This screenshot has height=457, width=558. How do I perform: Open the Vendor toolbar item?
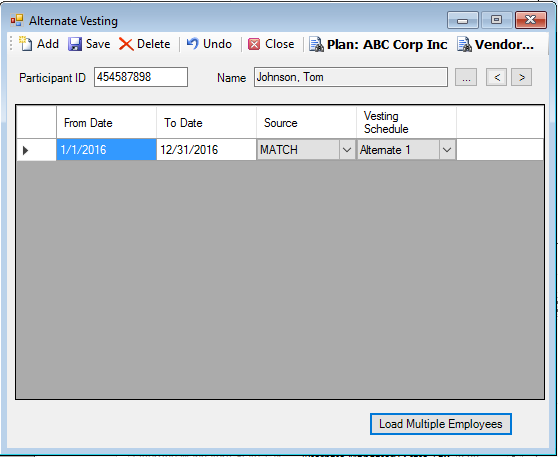tap(495, 44)
